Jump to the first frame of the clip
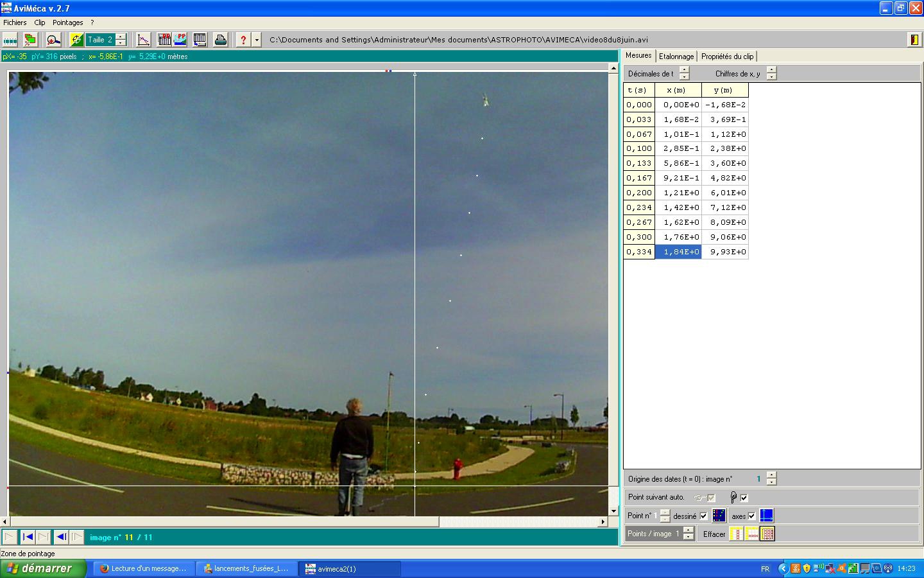This screenshot has width=924, height=578. (x=28, y=537)
